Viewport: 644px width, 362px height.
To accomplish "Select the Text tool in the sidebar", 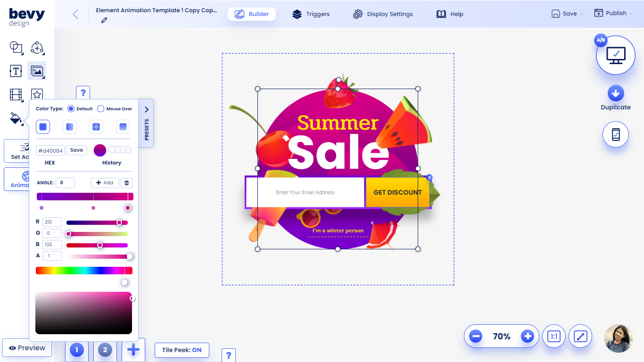I will (16, 71).
